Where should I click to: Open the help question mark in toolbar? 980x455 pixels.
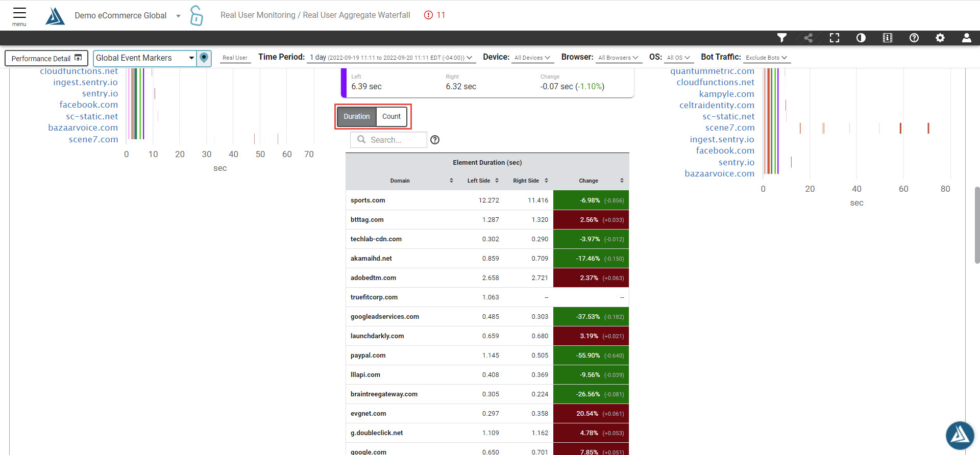914,38
